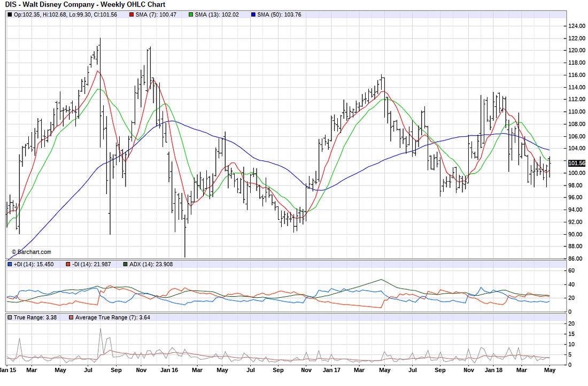
Task: Click the 15 label on True Range axis
Action: (x=571, y=334)
